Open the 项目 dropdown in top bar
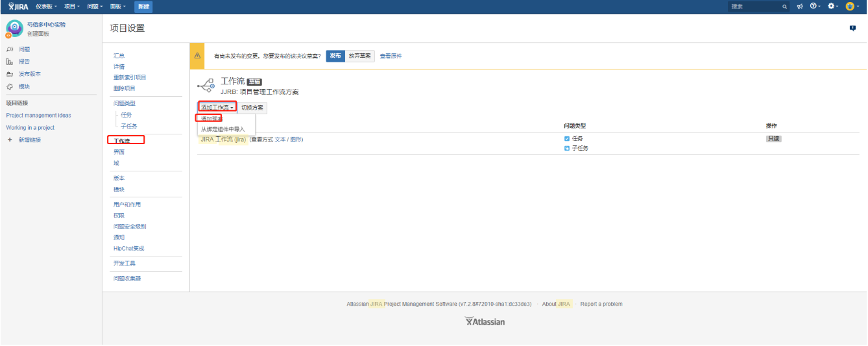The height and width of the screenshot is (346, 868). point(73,6)
